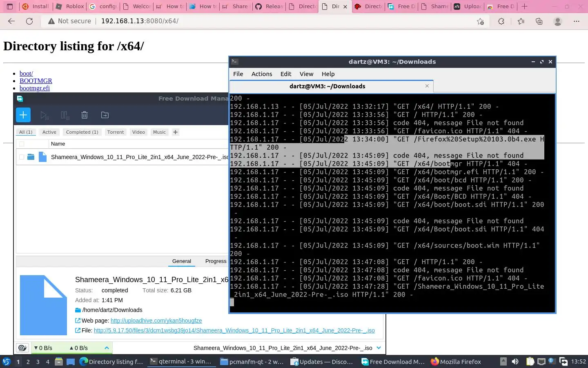Click the pause downloads toolbar icon
Screen dimensions: 588x368
pos(65,115)
